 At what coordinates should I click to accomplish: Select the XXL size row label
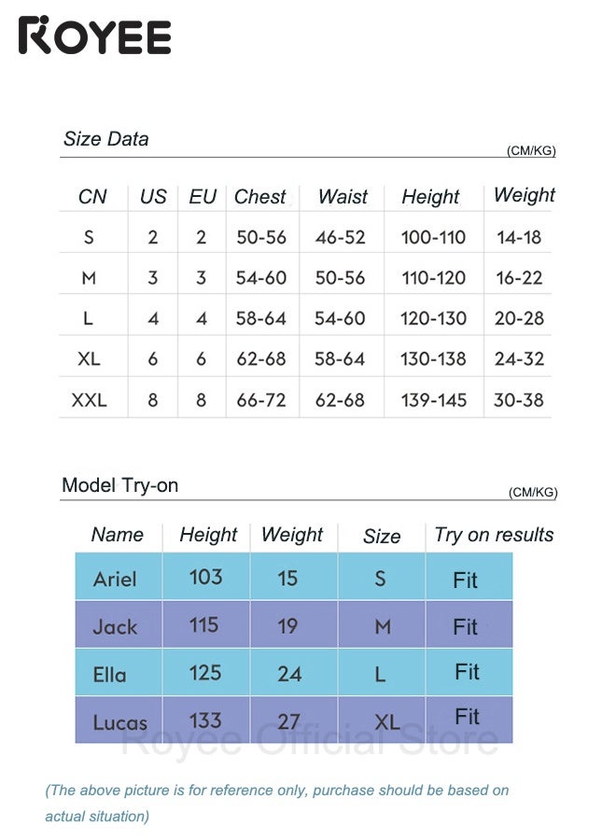89,399
